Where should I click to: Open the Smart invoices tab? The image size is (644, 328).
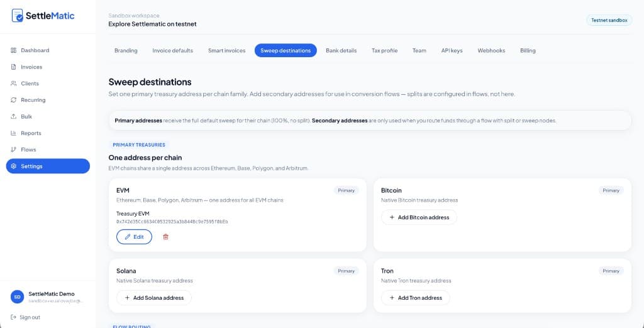coord(226,50)
